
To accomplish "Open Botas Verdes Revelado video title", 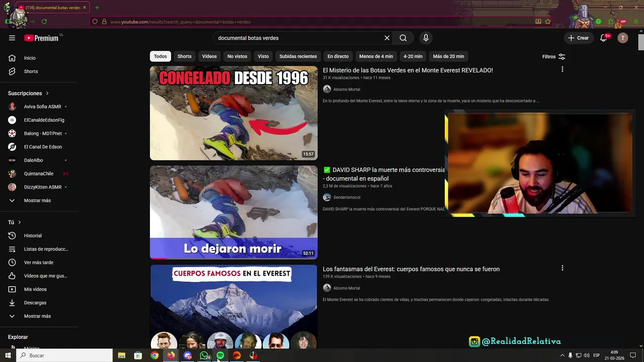I will click(408, 70).
